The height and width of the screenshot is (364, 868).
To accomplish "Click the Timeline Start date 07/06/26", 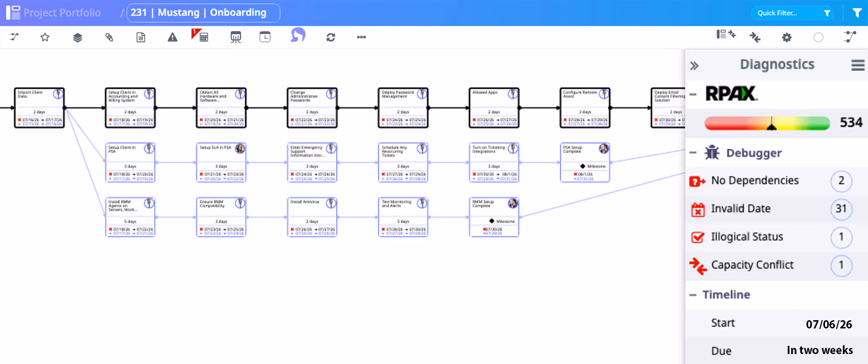I will point(829,325).
